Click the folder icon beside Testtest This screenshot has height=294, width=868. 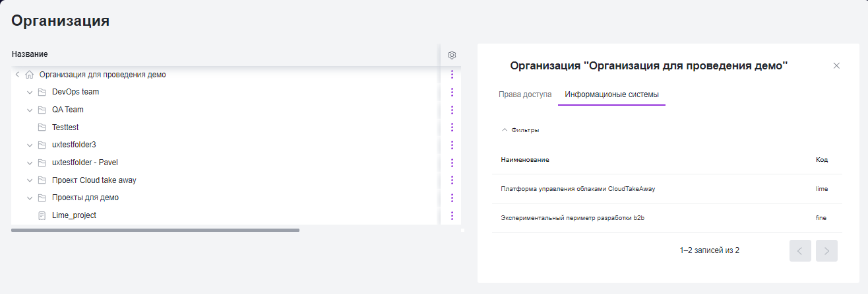42,128
